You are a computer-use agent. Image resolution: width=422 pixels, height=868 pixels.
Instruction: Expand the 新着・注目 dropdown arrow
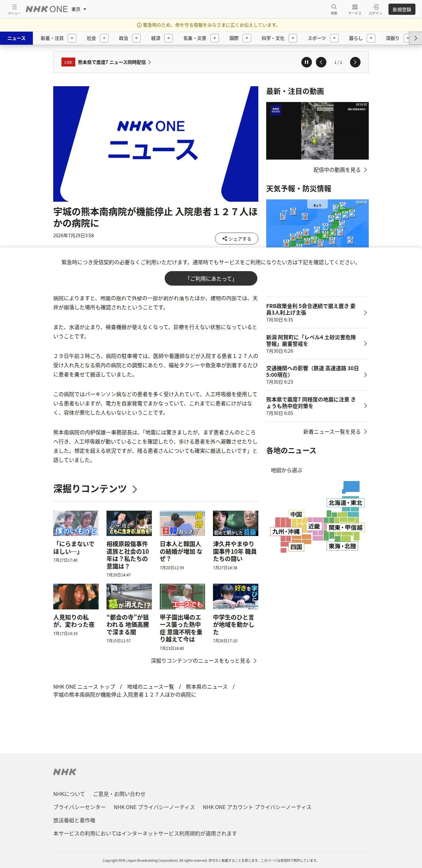[72, 38]
